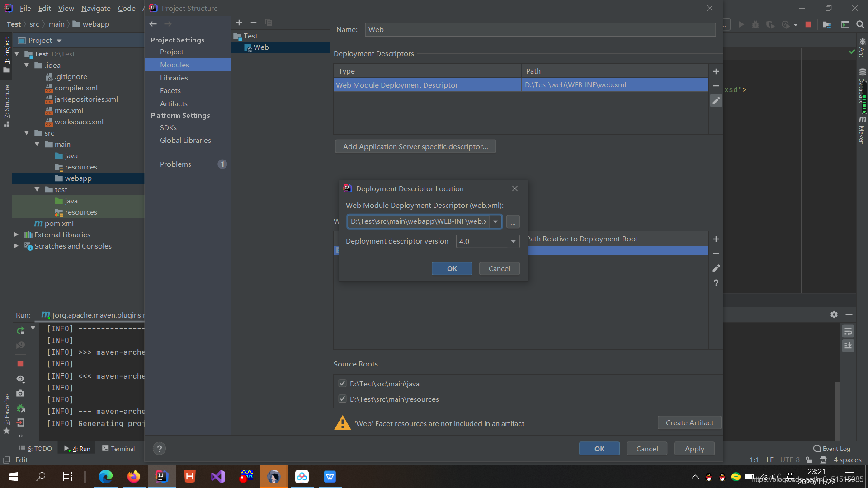868x488 pixels.
Task: Toggle D:\Test\src\main\java source root
Action: (342, 383)
